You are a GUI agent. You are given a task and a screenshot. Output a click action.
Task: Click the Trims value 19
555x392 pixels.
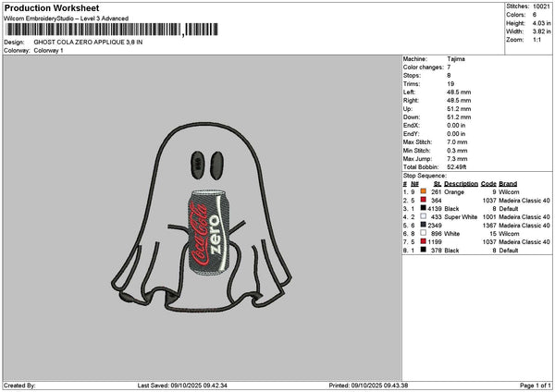coord(450,84)
